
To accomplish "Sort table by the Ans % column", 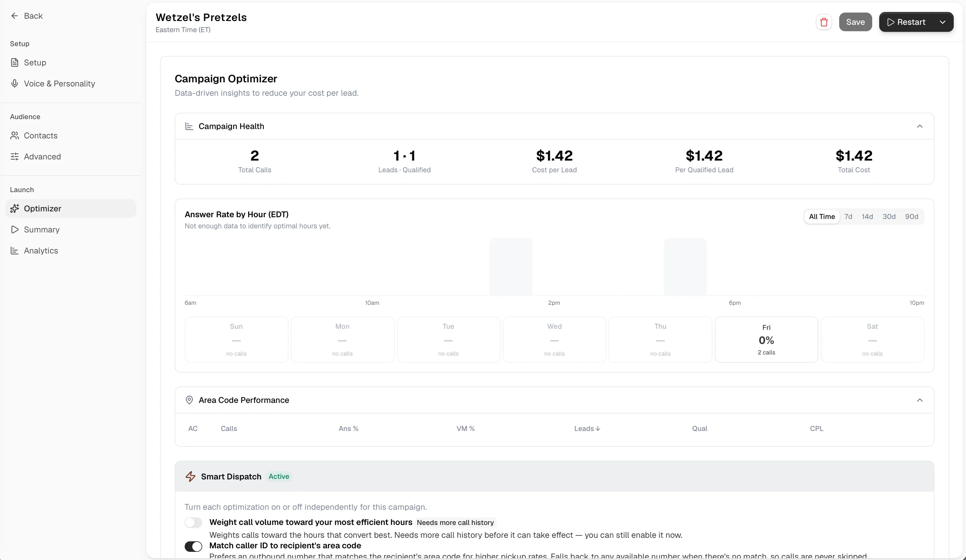I will pos(349,429).
